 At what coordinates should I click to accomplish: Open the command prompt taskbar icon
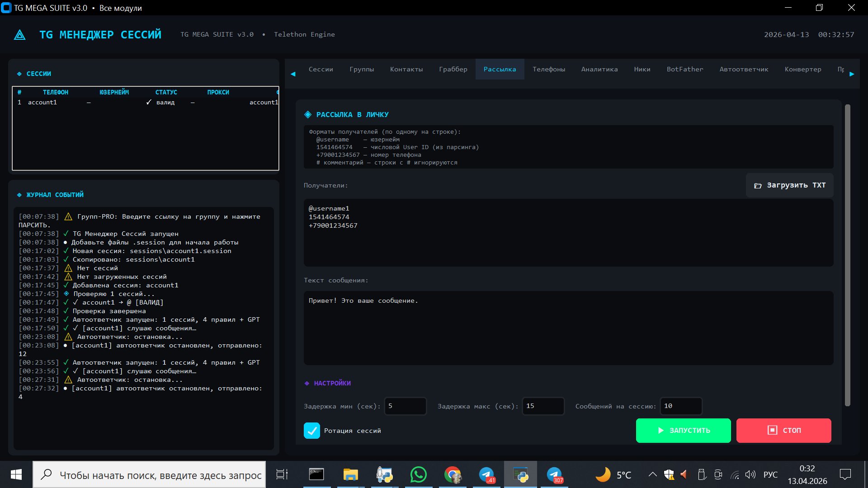pos(316,474)
